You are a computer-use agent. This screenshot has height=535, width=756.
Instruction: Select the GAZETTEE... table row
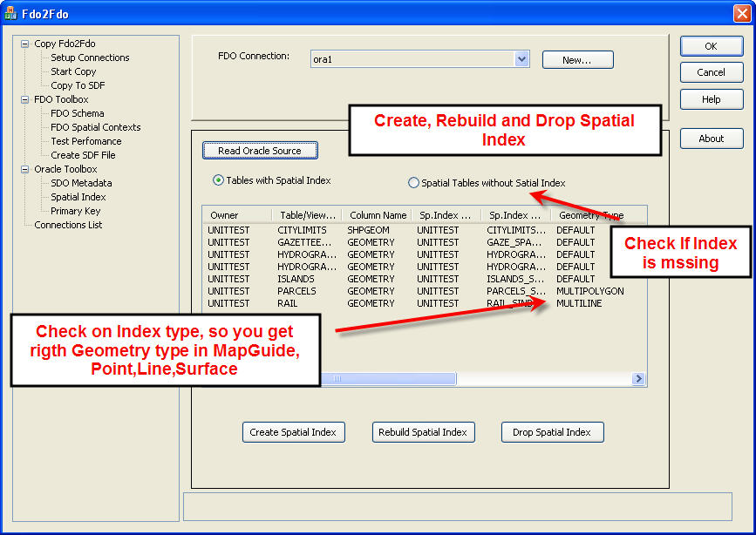(x=425, y=242)
